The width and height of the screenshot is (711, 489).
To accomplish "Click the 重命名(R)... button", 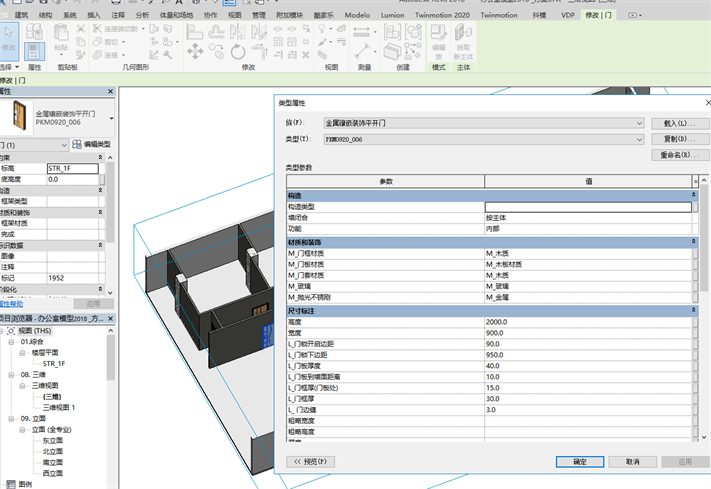I will [680, 155].
